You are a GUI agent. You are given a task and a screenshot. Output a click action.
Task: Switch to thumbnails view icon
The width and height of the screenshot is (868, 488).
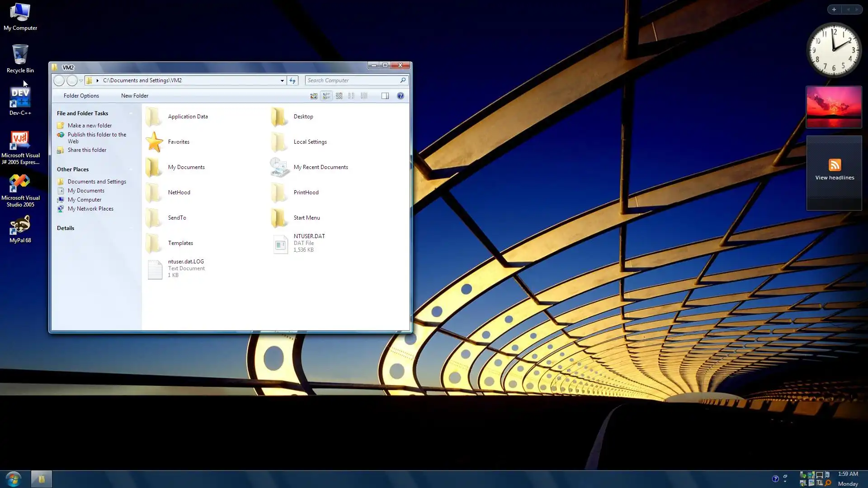click(313, 96)
